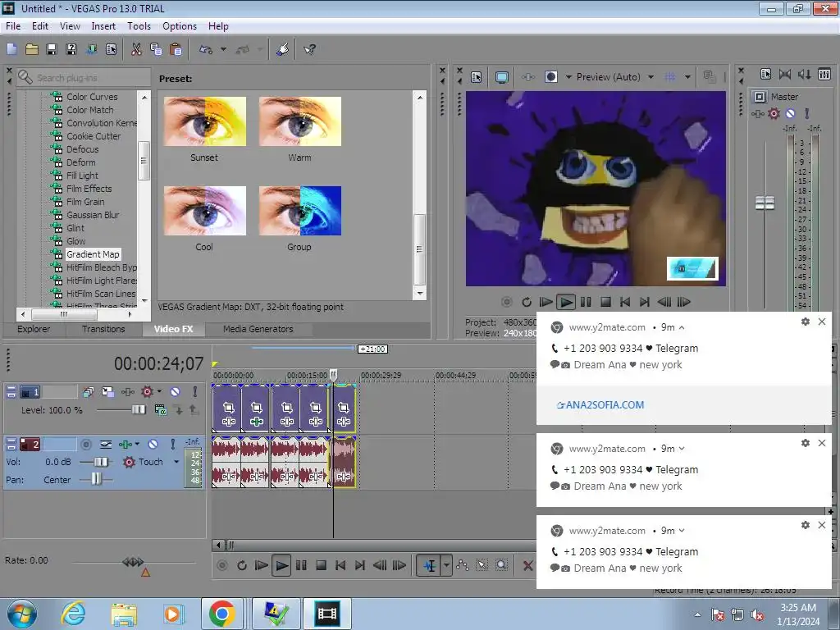
Task: Click the Render As toolbar icon
Action: coord(91,49)
